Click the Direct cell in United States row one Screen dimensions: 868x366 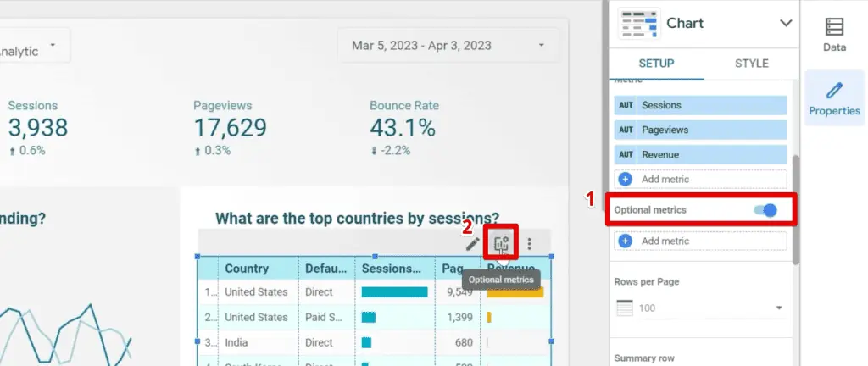pos(319,292)
